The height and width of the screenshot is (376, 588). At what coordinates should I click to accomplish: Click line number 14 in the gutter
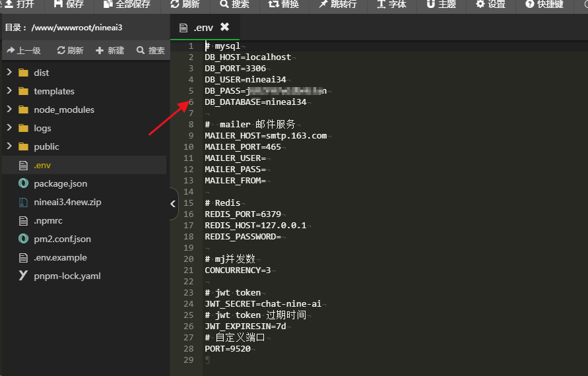coord(189,191)
